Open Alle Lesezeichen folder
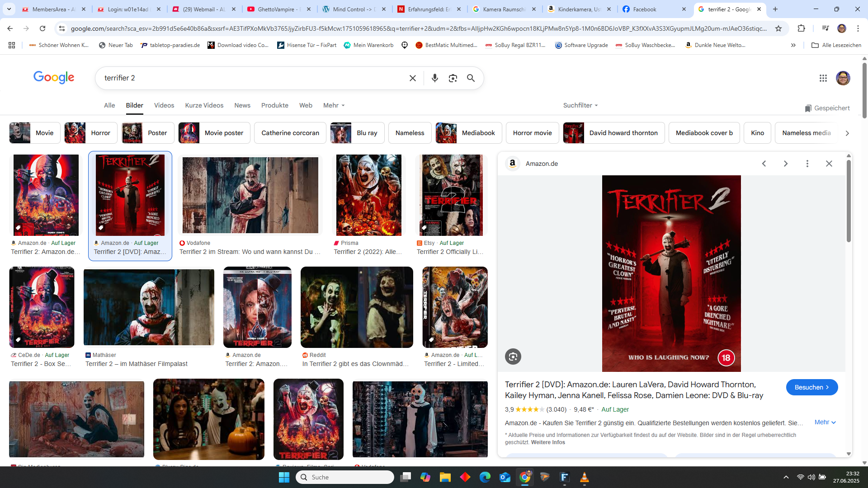Screen dimensions: 868x488 click(836, 45)
